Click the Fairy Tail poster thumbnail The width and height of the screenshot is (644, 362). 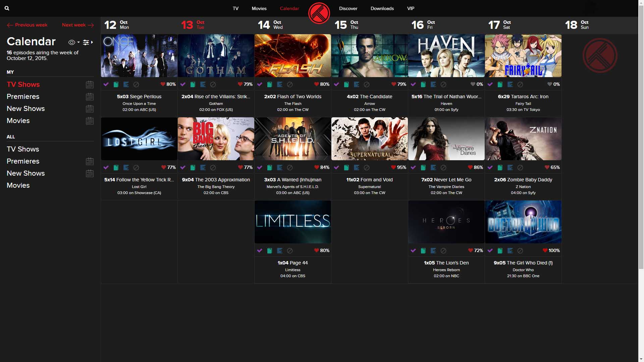click(523, 56)
